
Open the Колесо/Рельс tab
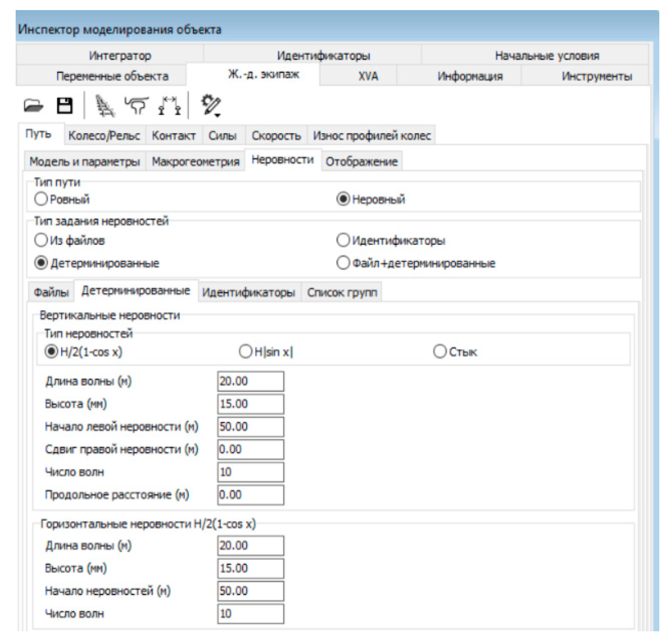tap(104, 136)
